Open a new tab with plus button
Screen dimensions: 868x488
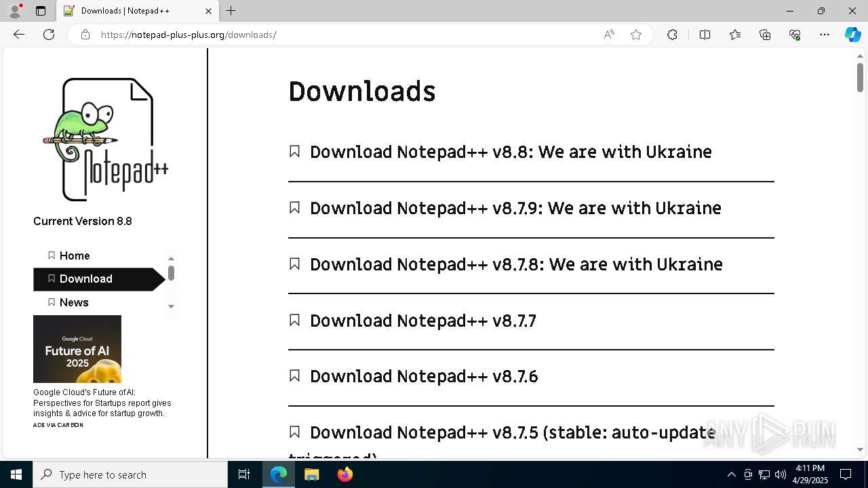231,11
